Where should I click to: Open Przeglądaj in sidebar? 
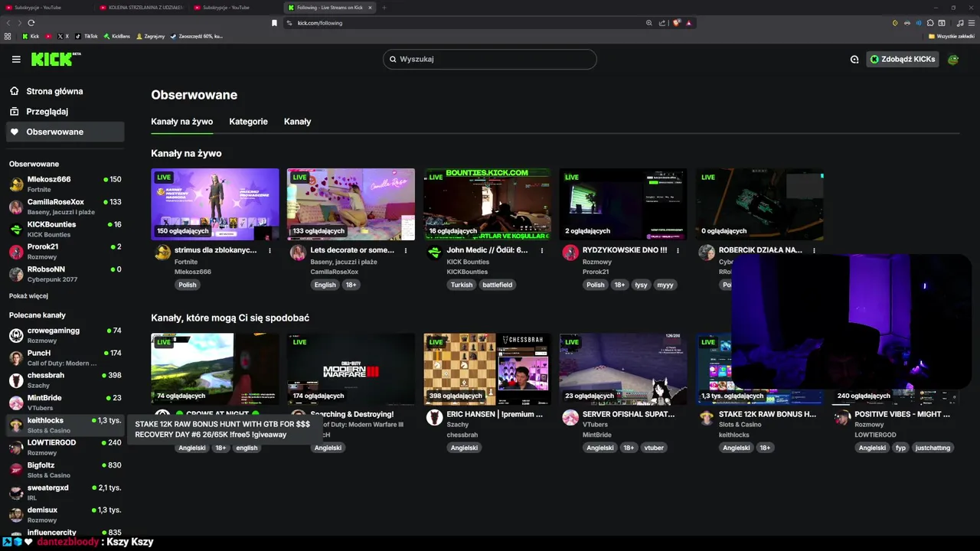pyautogui.click(x=64, y=111)
